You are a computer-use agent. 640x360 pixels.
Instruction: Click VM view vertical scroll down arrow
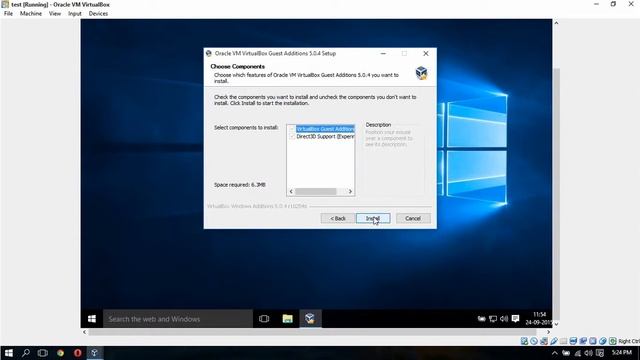(556, 324)
